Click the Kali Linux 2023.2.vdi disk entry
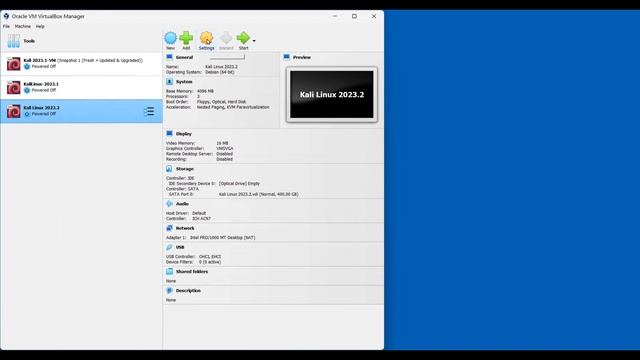Image resolution: width=640 pixels, height=360 pixels. (x=258, y=194)
